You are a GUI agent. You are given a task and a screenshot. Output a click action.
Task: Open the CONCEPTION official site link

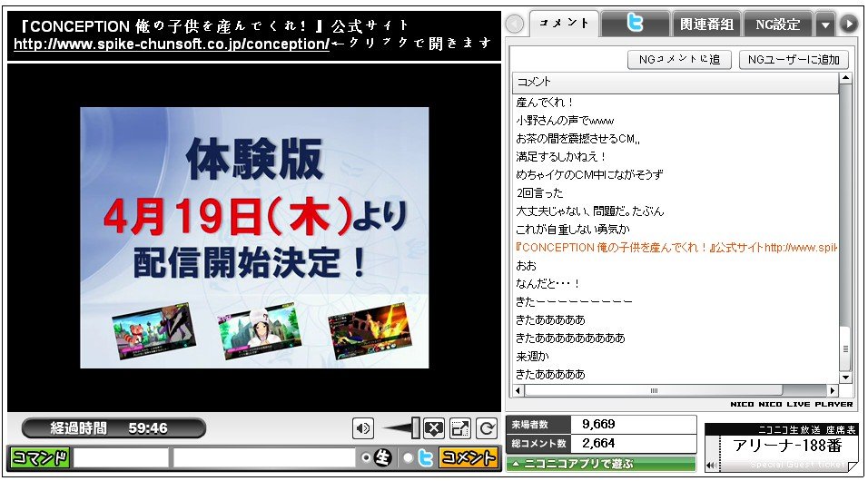tap(171, 44)
